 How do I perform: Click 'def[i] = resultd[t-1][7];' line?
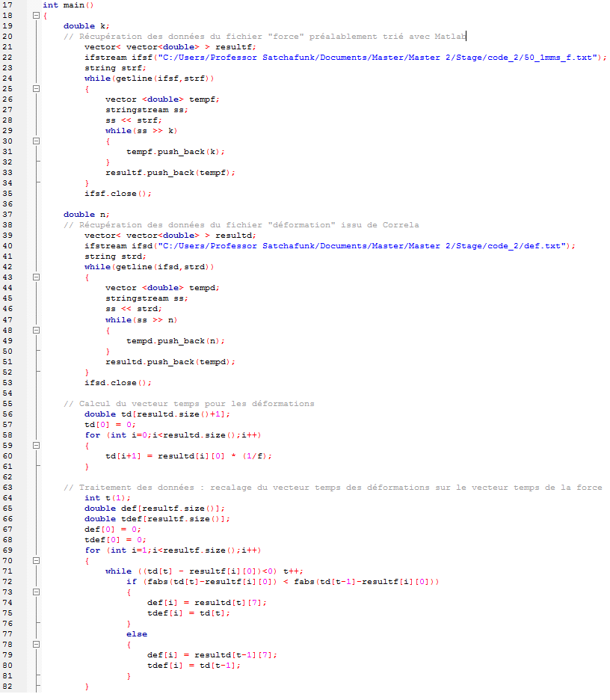(212, 655)
